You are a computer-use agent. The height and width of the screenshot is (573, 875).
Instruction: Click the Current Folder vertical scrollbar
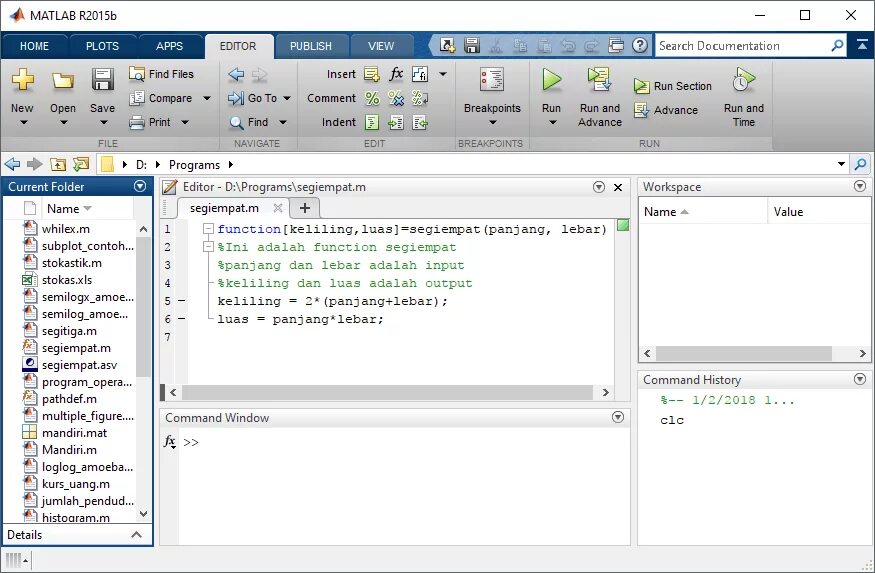(x=143, y=307)
